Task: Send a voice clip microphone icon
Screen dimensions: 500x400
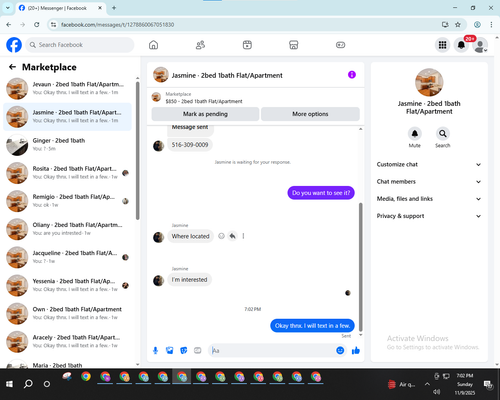Action: tap(155, 350)
